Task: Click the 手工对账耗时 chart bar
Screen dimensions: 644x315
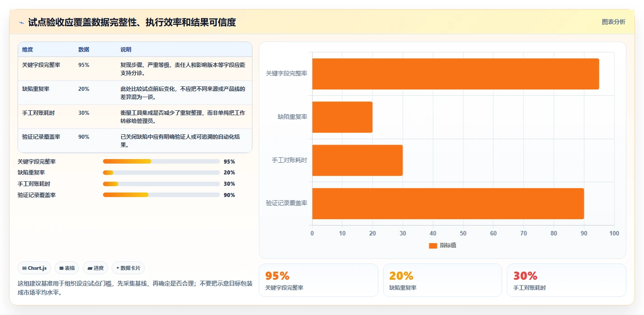Action: [357, 160]
